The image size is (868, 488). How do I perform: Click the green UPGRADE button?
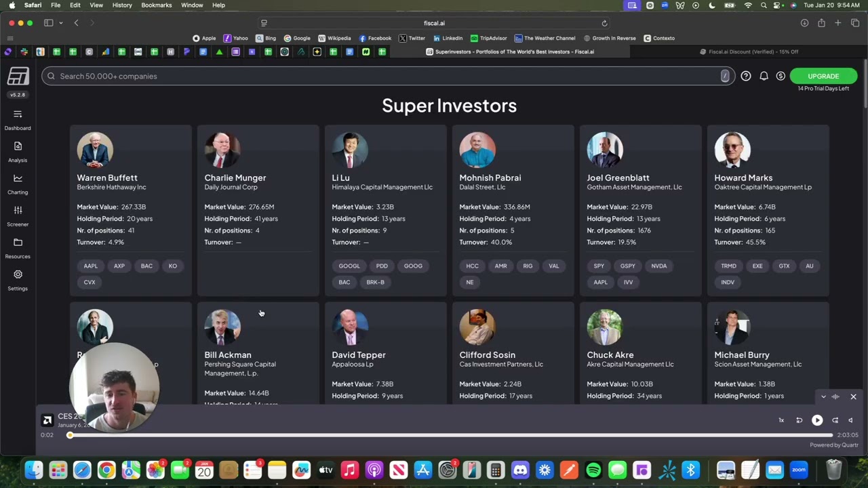pos(823,76)
